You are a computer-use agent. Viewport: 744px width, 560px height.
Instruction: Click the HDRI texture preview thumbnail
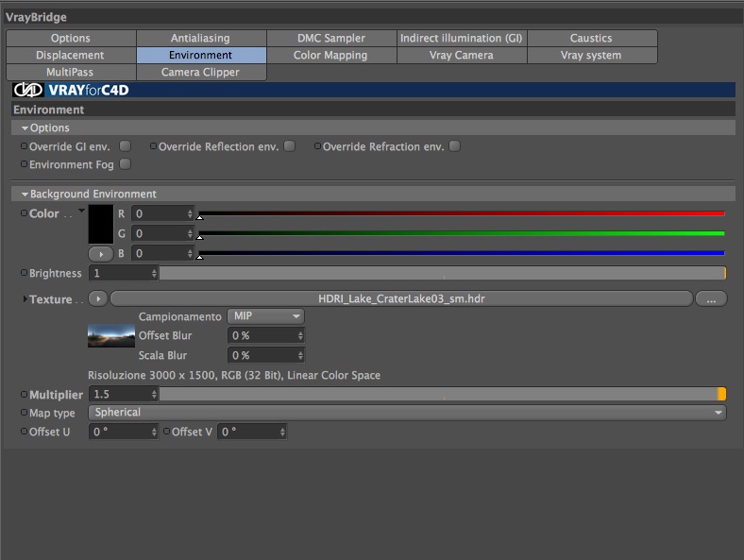[x=111, y=335]
